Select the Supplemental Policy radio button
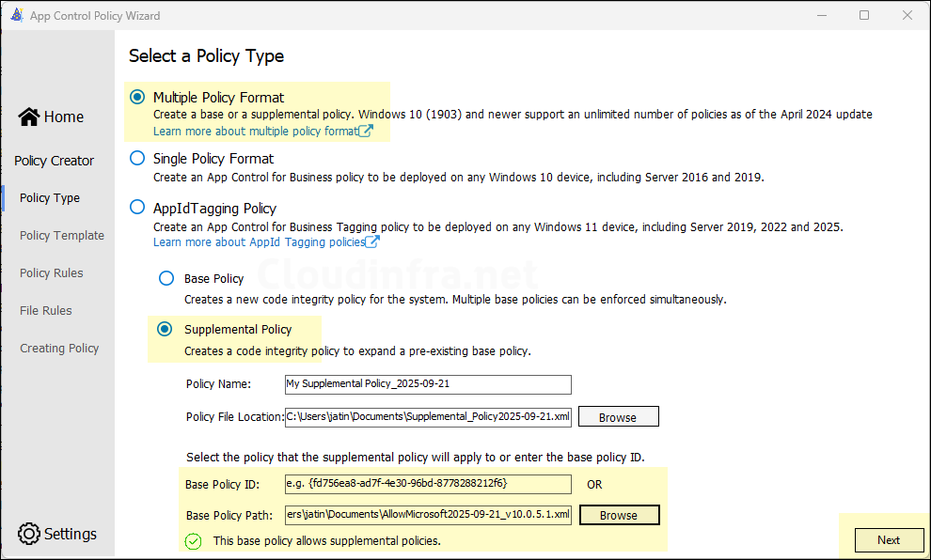Viewport: 931px width, 560px height. click(166, 330)
